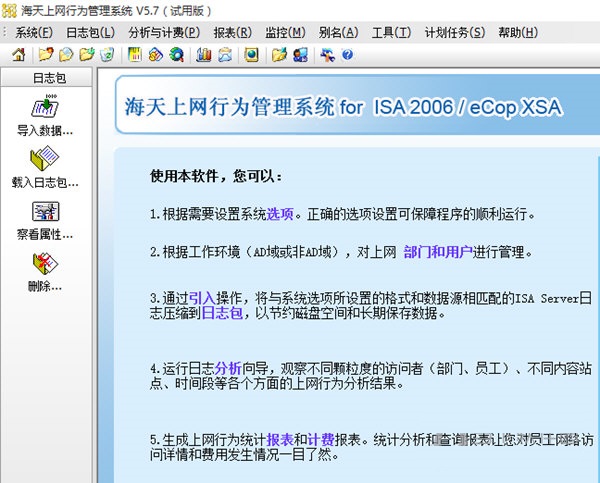Click the application icon in title bar

pyautogui.click(x=9, y=10)
